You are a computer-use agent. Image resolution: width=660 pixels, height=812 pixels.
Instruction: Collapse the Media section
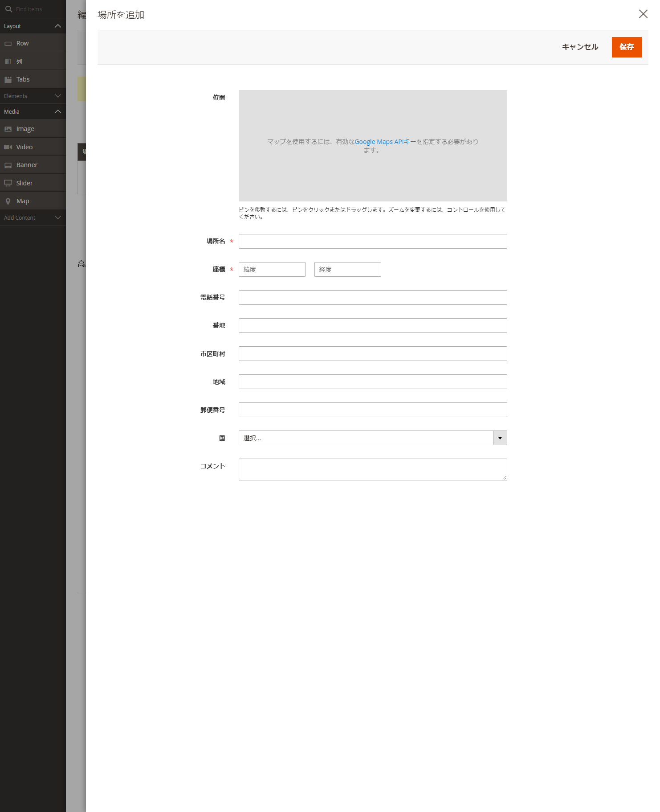click(58, 111)
